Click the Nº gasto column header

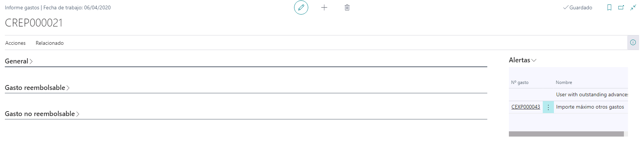[x=520, y=82]
